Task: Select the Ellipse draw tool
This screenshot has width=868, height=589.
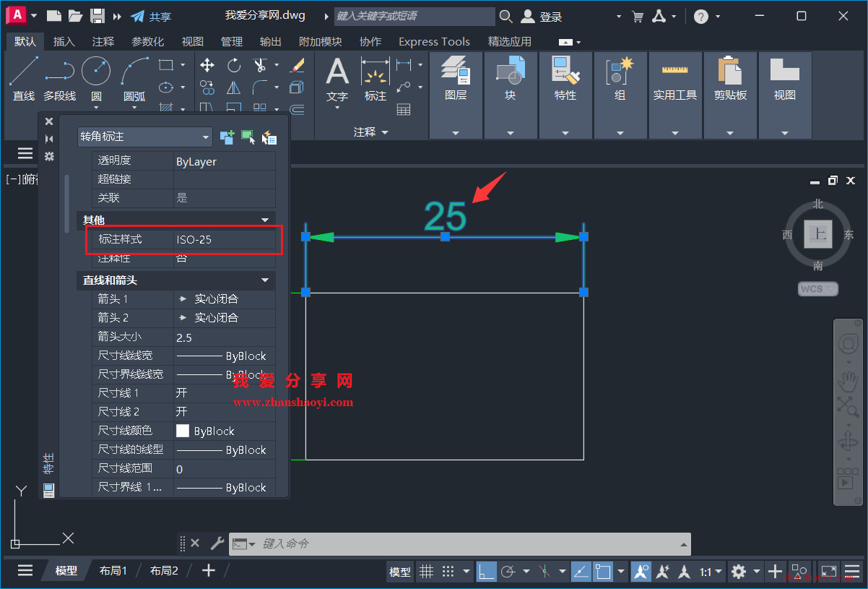Action: tap(166, 87)
